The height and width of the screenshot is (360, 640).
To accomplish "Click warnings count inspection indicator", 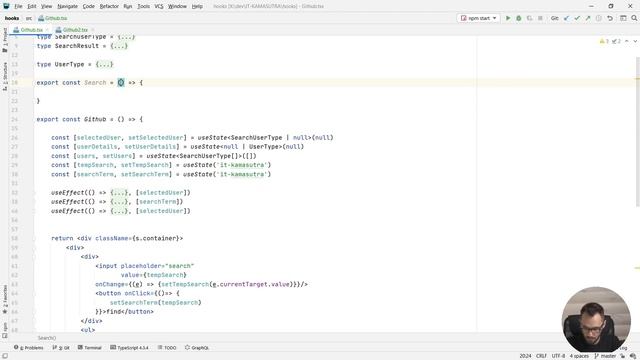I will coord(604,41).
